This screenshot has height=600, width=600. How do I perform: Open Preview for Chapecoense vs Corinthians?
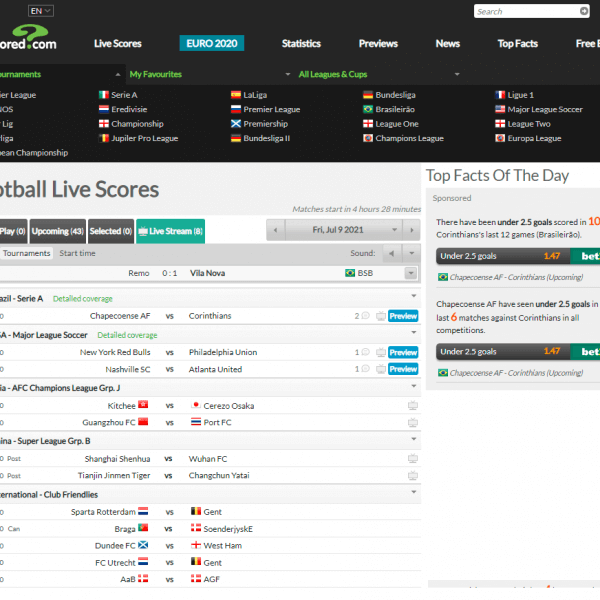pos(403,316)
